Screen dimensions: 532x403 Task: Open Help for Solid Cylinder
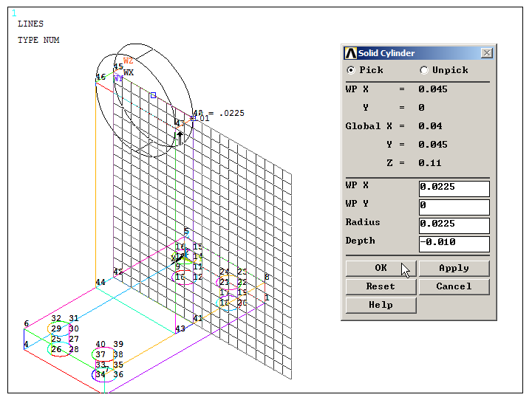click(381, 305)
